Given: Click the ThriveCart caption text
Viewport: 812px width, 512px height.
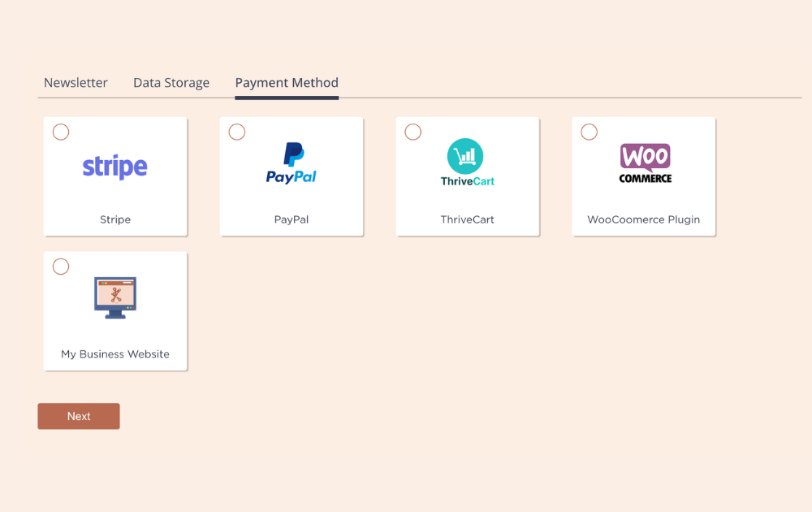Looking at the screenshot, I should click(x=467, y=219).
